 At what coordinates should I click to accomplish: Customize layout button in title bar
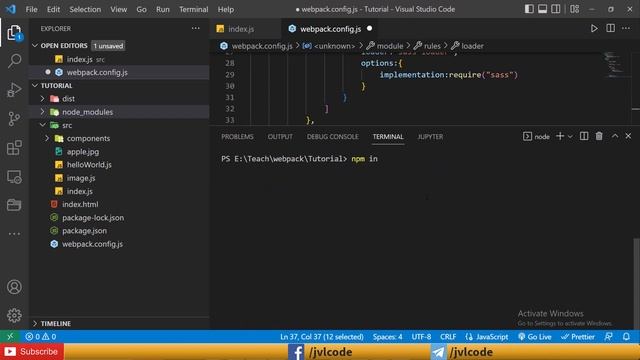pyautogui.click(x=575, y=9)
